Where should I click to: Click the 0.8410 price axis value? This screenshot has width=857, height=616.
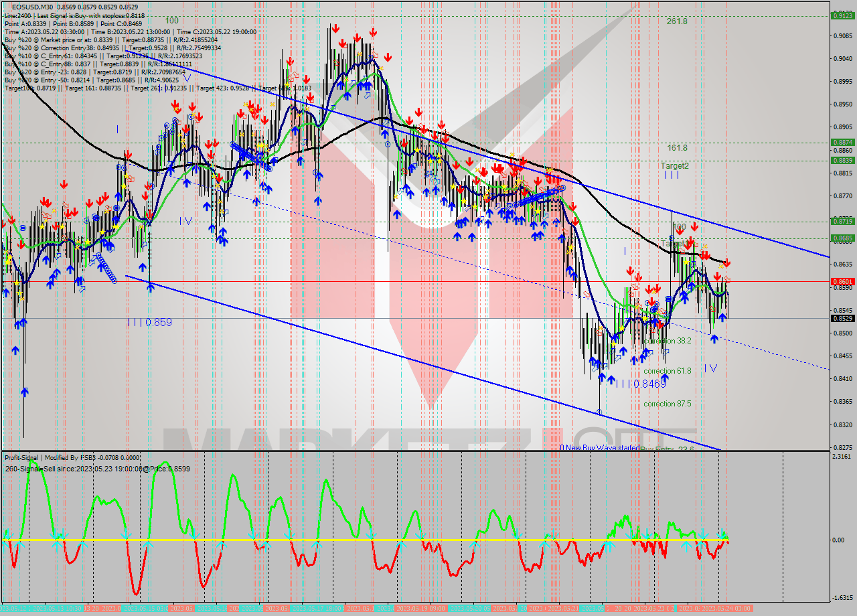click(842, 379)
